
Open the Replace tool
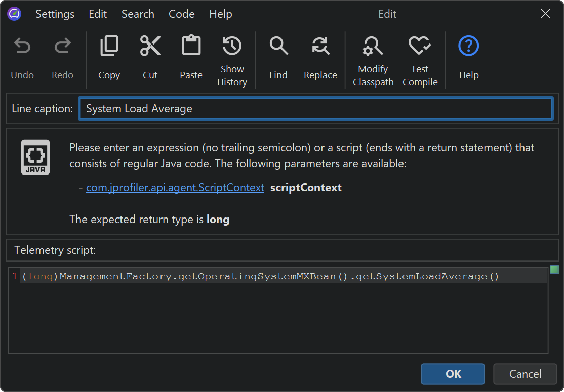(320, 47)
